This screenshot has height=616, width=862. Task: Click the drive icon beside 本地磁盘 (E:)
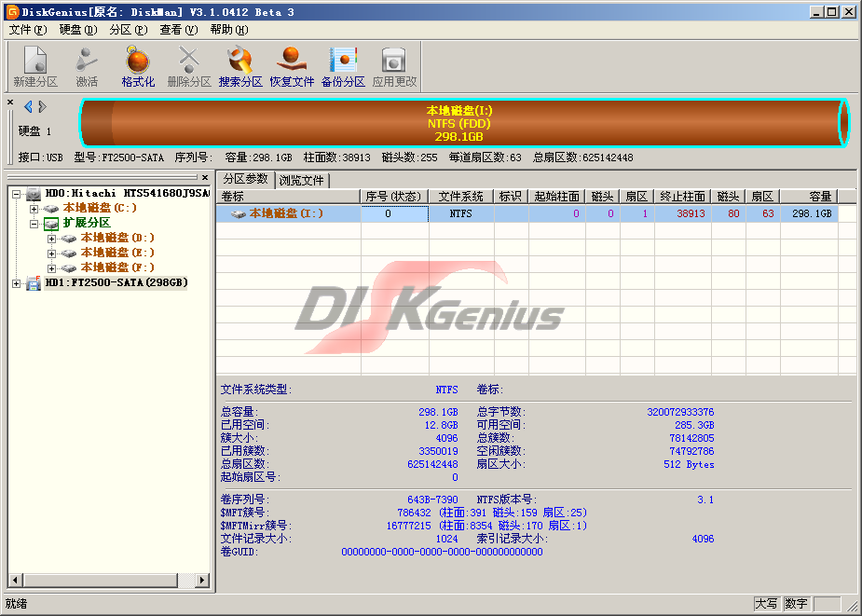pyautogui.click(x=69, y=253)
